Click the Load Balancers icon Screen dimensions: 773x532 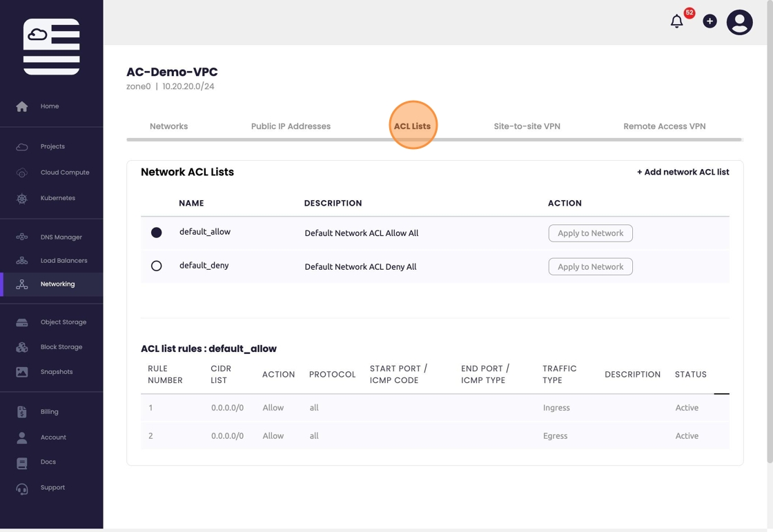[x=22, y=261]
